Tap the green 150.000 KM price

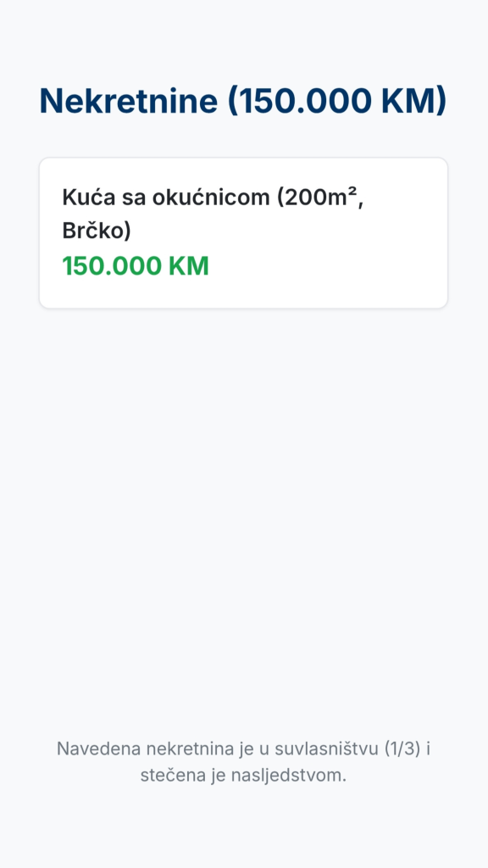[136, 266]
